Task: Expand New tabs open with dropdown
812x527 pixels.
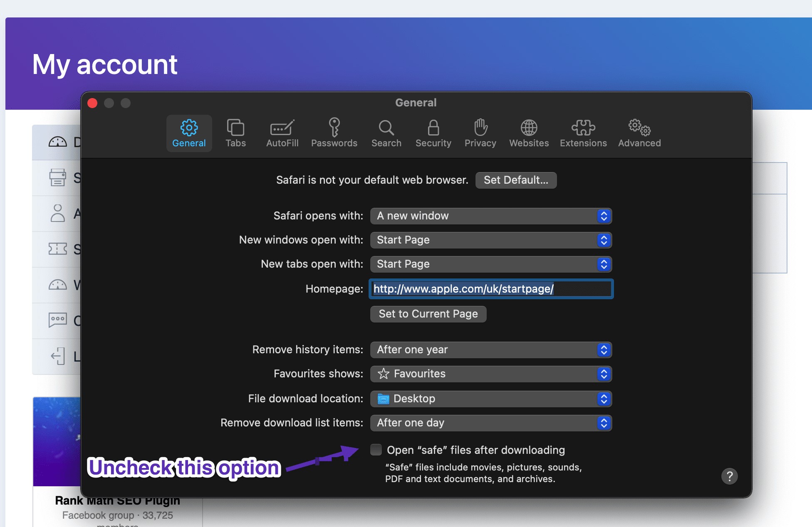Action: point(491,264)
